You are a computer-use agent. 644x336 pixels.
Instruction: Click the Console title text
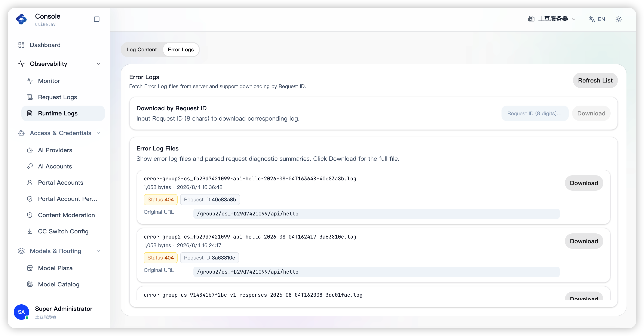pyautogui.click(x=47, y=16)
